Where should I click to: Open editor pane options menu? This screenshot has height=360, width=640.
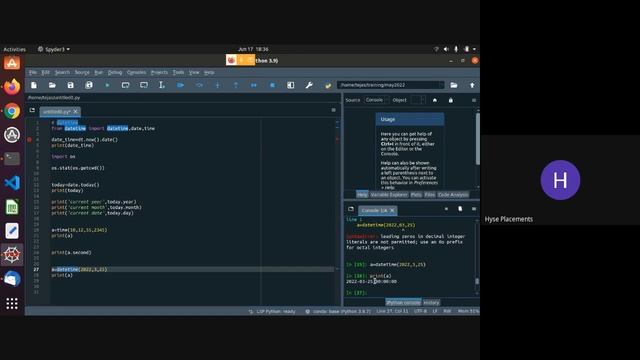[333, 110]
